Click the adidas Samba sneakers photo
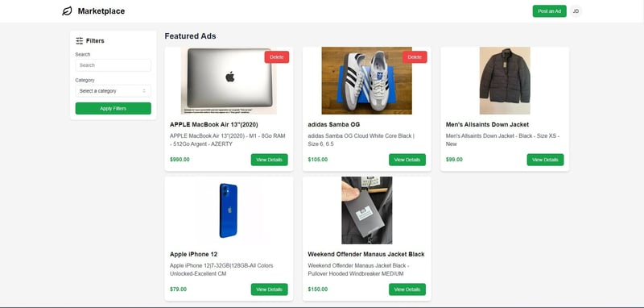 pos(367,81)
